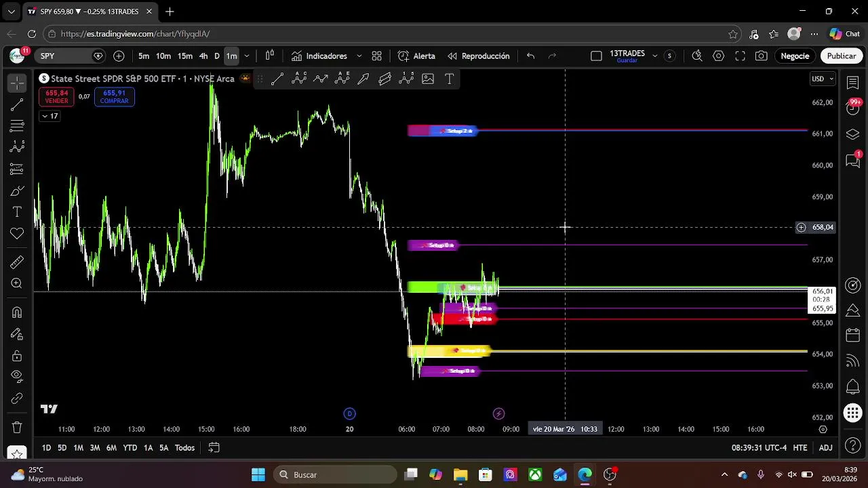868x488 pixels.
Task: Expand the Indicadores favorites dropdown
Action: point(359,56)
